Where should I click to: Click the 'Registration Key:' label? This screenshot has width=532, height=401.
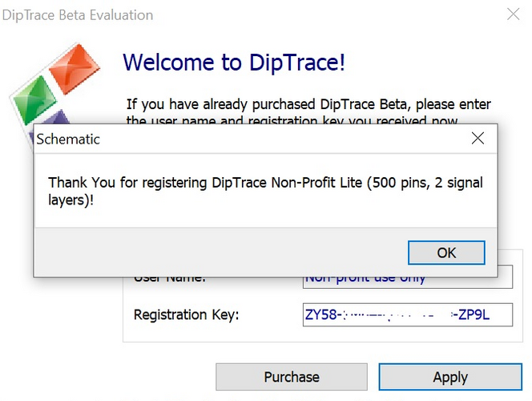pyautogui.click(x=186, y=314)
